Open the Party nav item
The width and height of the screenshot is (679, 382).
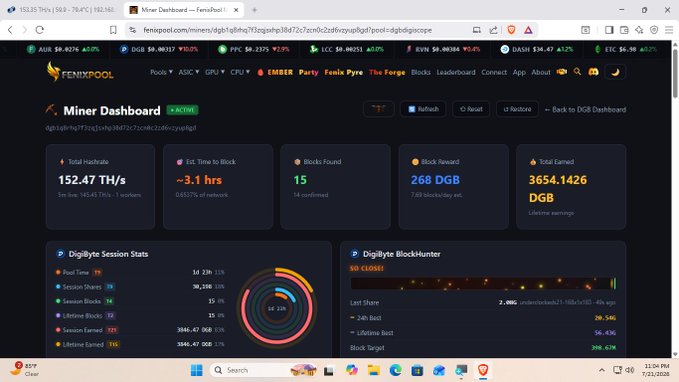coord(308,72)
